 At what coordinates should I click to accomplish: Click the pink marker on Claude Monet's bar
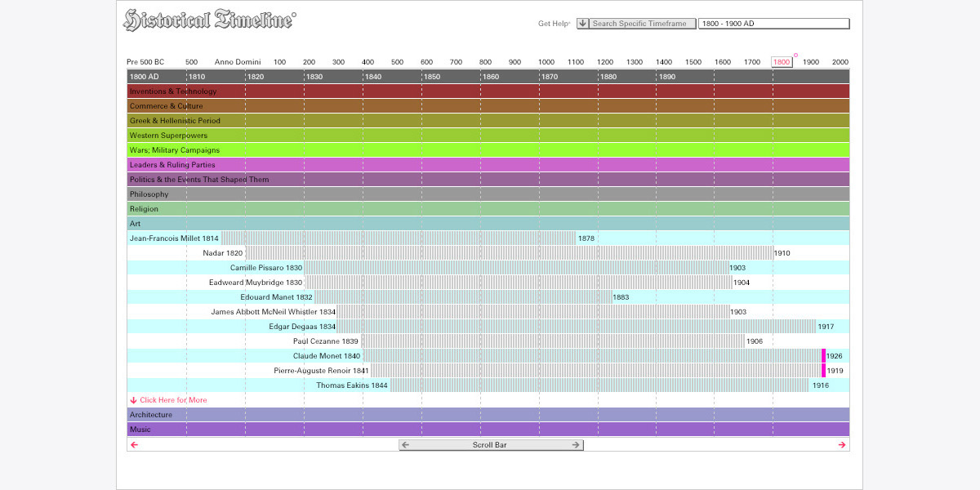[x=823, y=356]
